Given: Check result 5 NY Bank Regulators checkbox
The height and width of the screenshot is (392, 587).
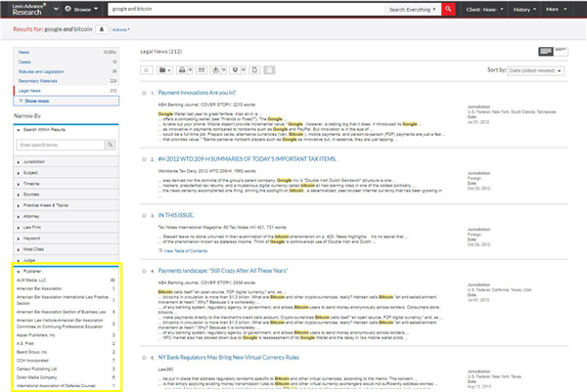Looking at the screenshot, I should pos(144,358).
